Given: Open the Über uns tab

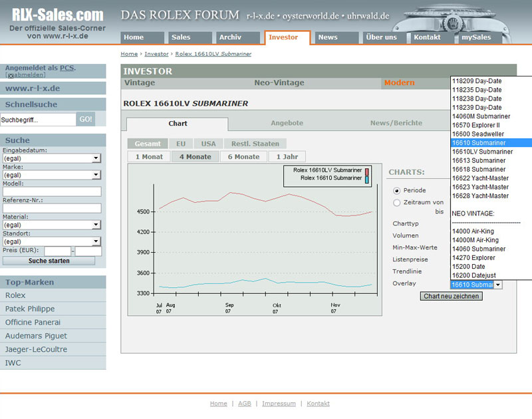Looking at the screenshot, I should tap(384, 37).
